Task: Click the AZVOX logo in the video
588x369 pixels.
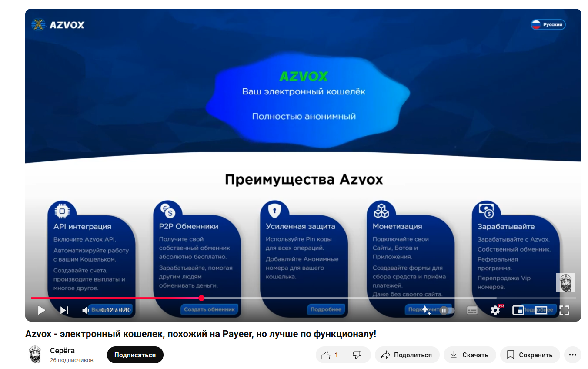Action: click(58, 25)
